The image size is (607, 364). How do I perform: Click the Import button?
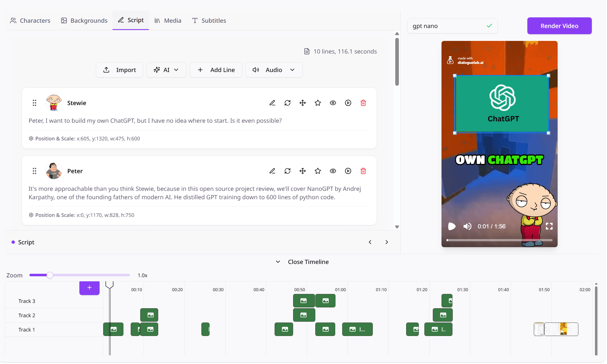119,70
